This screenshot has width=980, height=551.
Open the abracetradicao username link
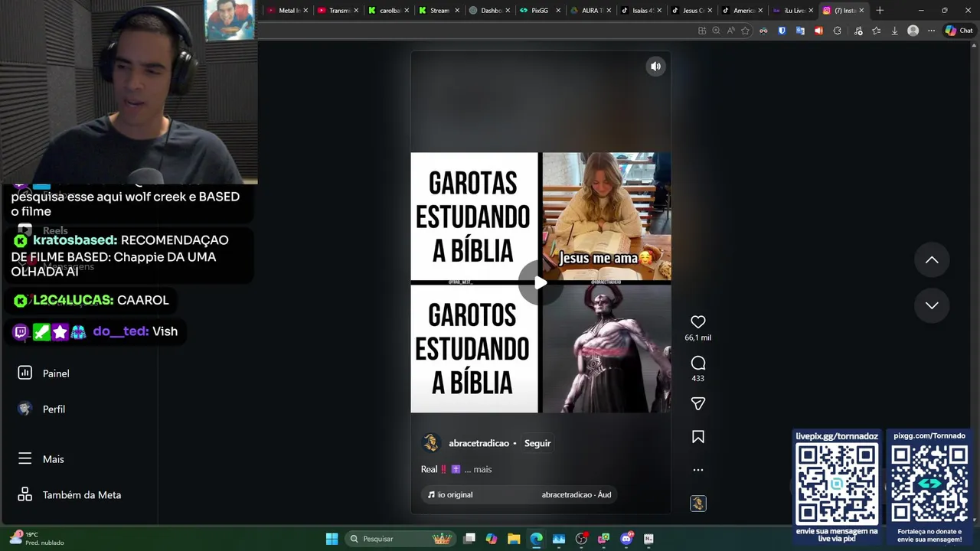pyautogui.click(x=479, y=443)
